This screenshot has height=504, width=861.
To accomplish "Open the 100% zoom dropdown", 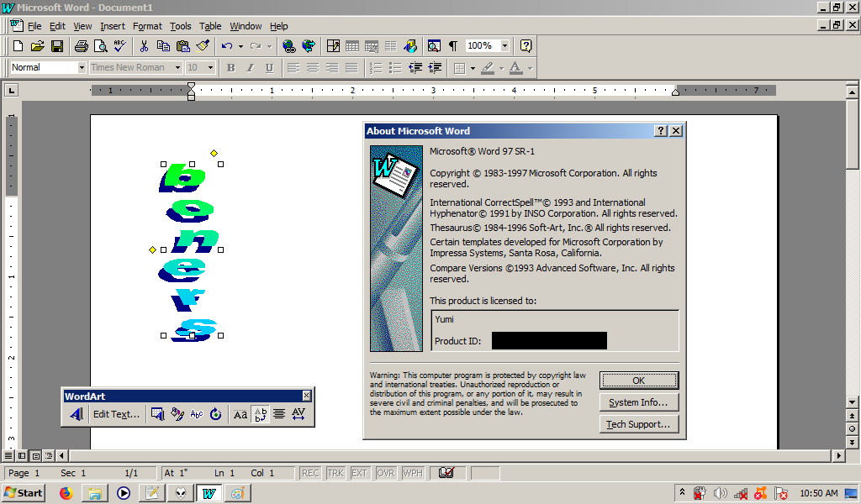I will click(x=504, y=46).
